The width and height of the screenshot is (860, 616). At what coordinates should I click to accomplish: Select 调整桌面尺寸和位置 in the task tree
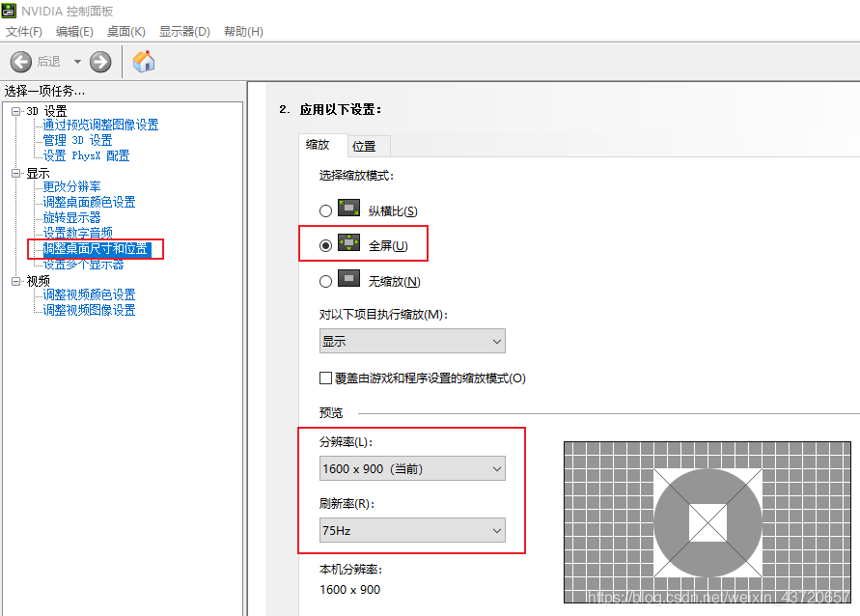pos(96,249)
